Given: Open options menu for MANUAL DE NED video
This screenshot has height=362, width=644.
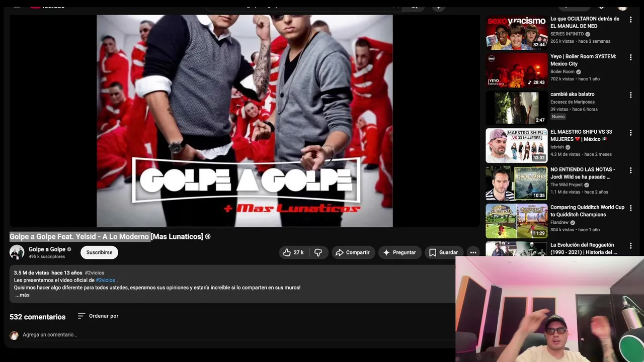Looking at the screenshot, I should click(x=630, y=20).
